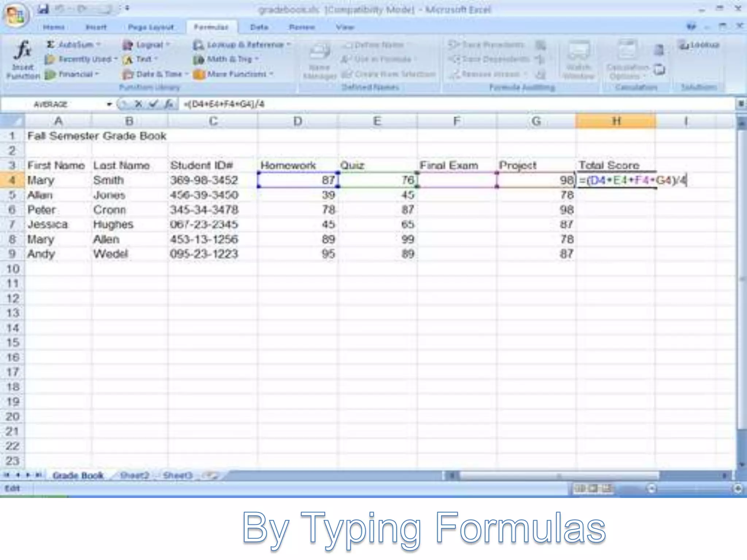
Task: Open the Help icon in the ribbon
Action: (x=691, y=27)
